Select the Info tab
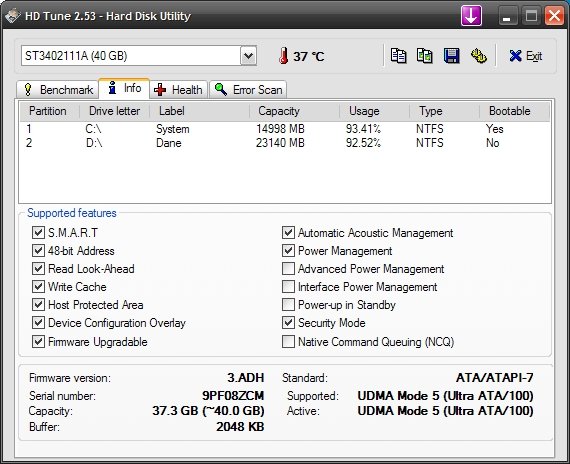Viewport: 570px width, 464px height. click(x=124, y=88)
